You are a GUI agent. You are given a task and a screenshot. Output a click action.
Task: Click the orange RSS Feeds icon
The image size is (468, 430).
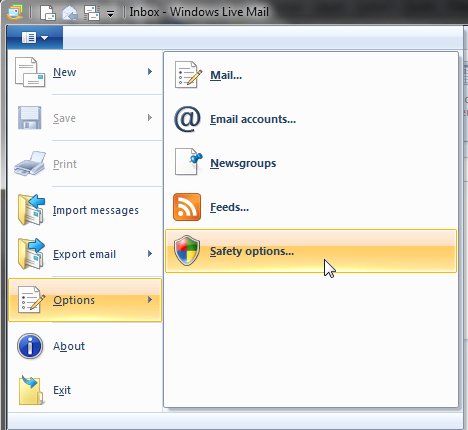(187, 207)
